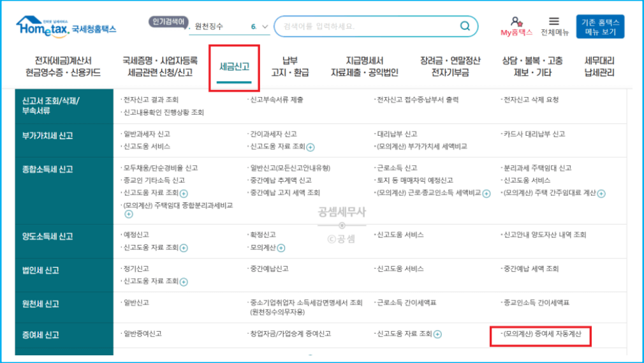Viewport: 644px width, 363px height.
Task: Click plus icon next to 부가가치세 신고도움 자료 조회
Action: point(311,147)
